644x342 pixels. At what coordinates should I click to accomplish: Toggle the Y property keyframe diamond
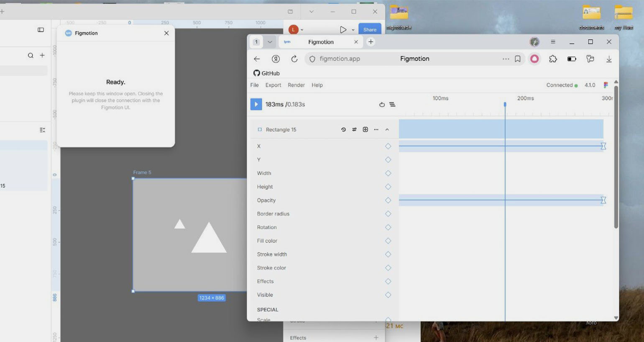pos(388,159)
